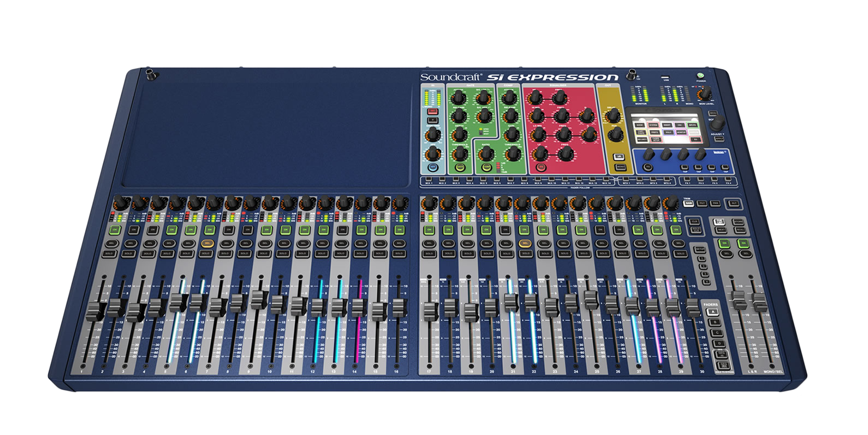868x435 pixels.
Task: Toggle the MONO/SEL master ON button
Action: (743, 243)
